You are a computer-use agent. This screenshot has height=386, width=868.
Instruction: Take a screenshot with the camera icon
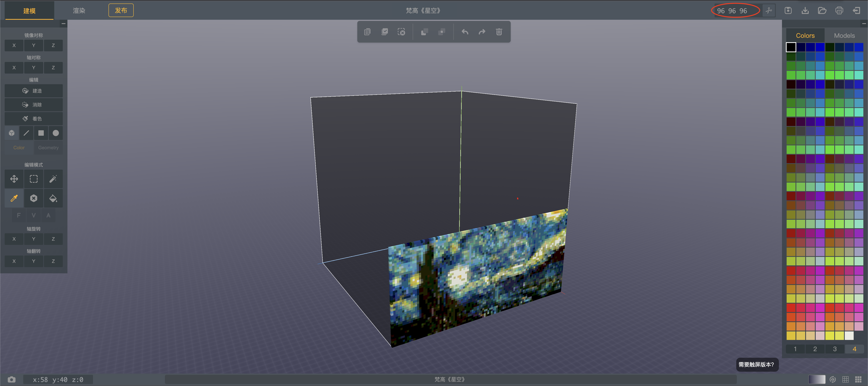[x=11, y=380]
